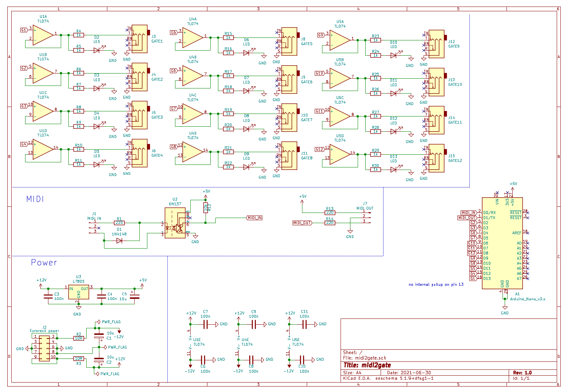
Task: Click the U5E TL074 power unit
Action: click(x=289, y=342)
